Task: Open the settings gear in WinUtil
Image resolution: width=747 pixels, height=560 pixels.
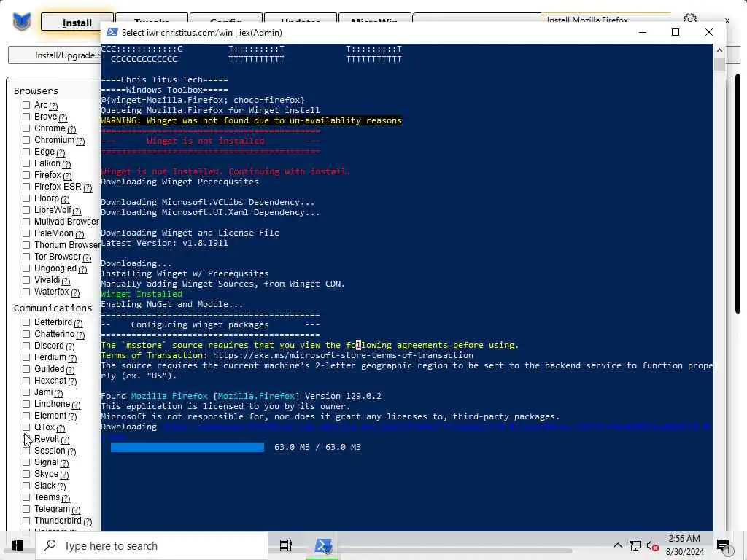Action: tap(690, 19)
